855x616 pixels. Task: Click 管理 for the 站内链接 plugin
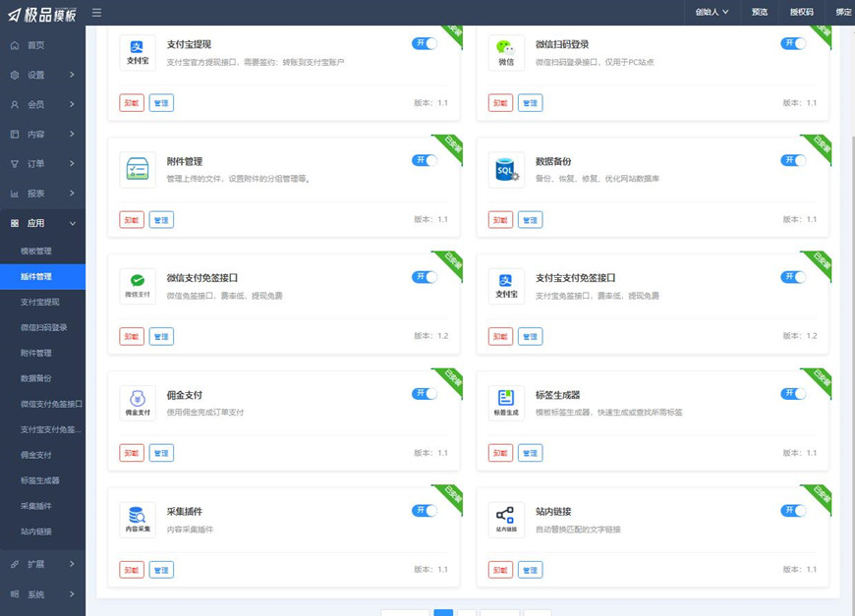pos(530,570)
